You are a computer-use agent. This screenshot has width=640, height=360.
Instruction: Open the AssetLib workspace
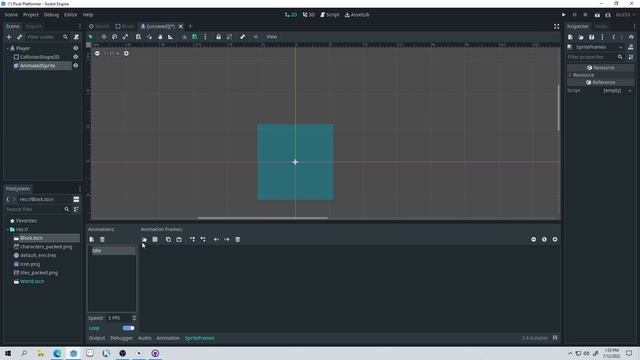click(x=357, y=15)
